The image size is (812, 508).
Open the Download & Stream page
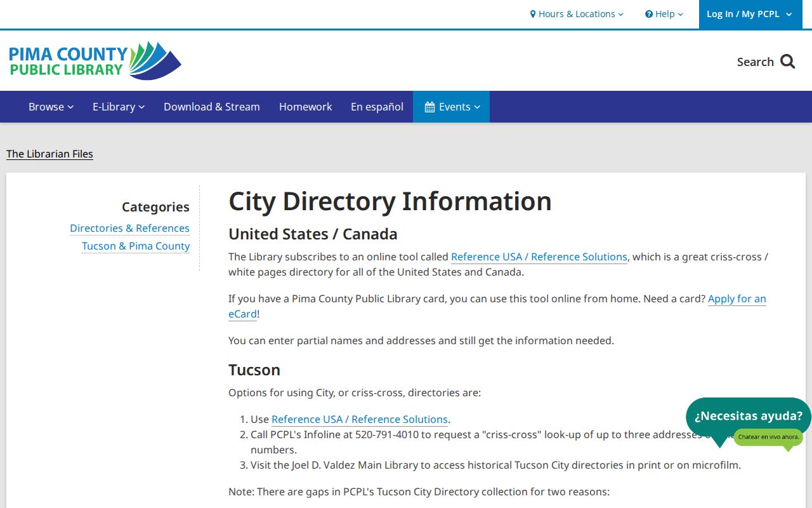tap(212, 107)
